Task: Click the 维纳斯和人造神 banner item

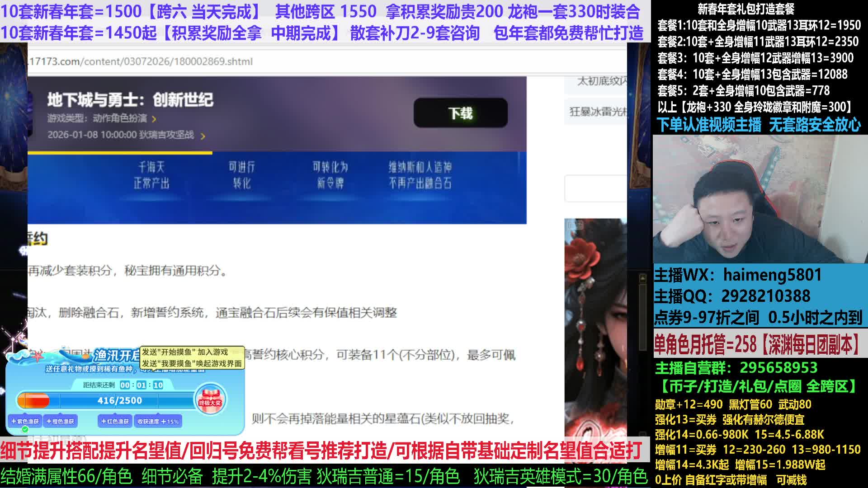Action: click(x=420, y=175)
